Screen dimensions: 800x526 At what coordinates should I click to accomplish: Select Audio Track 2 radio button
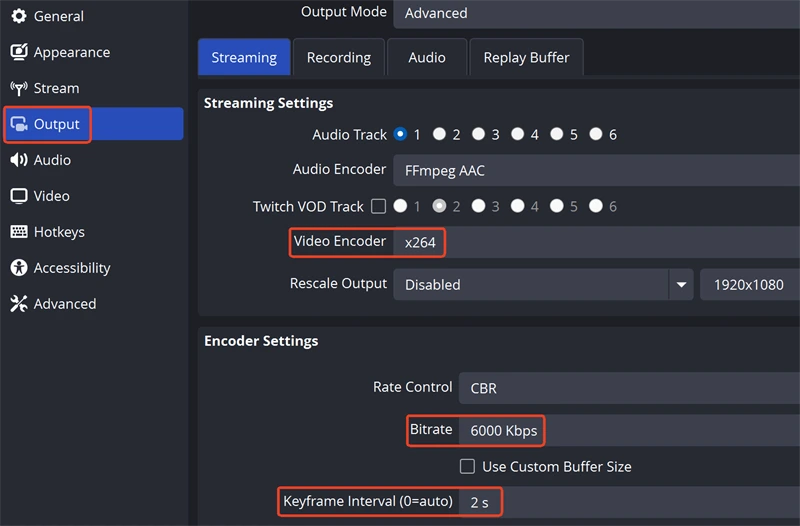click(439, 134)
